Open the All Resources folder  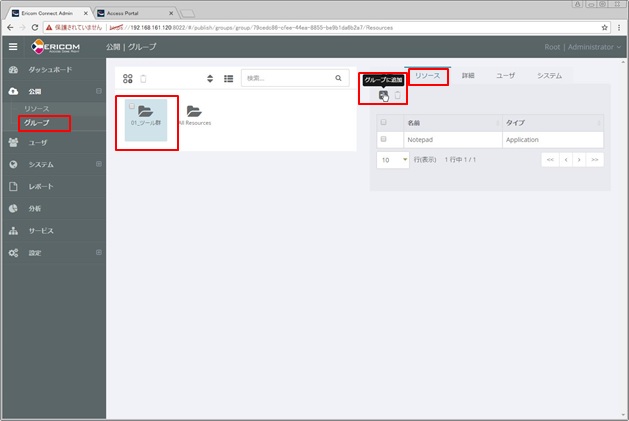tap(194, 113)
